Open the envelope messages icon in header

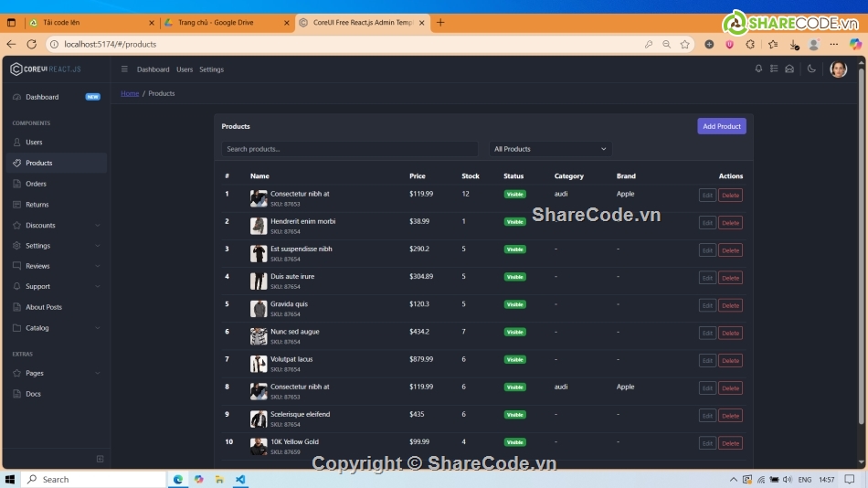click(x=789, y=69)
